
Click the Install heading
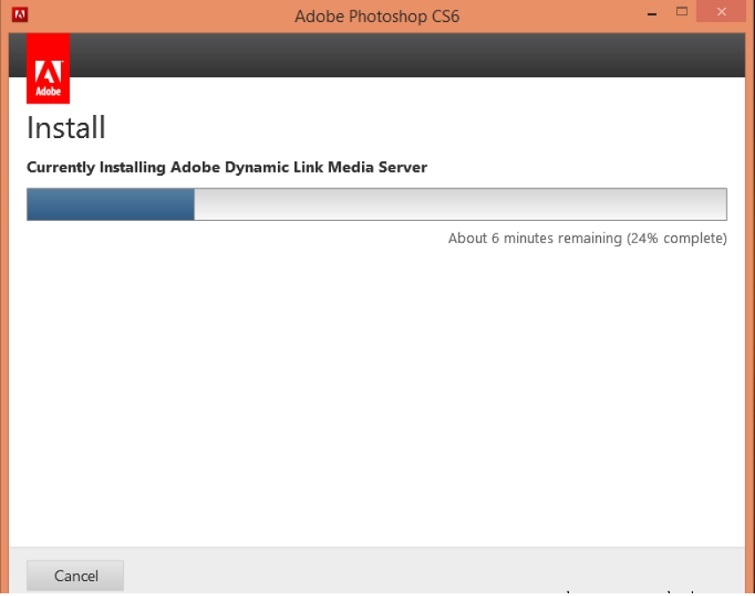click(x=66, y=128)
